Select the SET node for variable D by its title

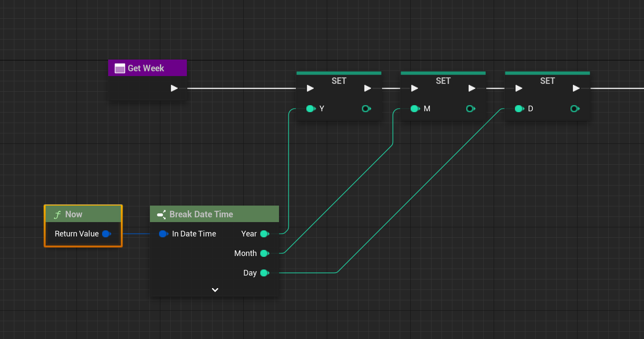548,81
